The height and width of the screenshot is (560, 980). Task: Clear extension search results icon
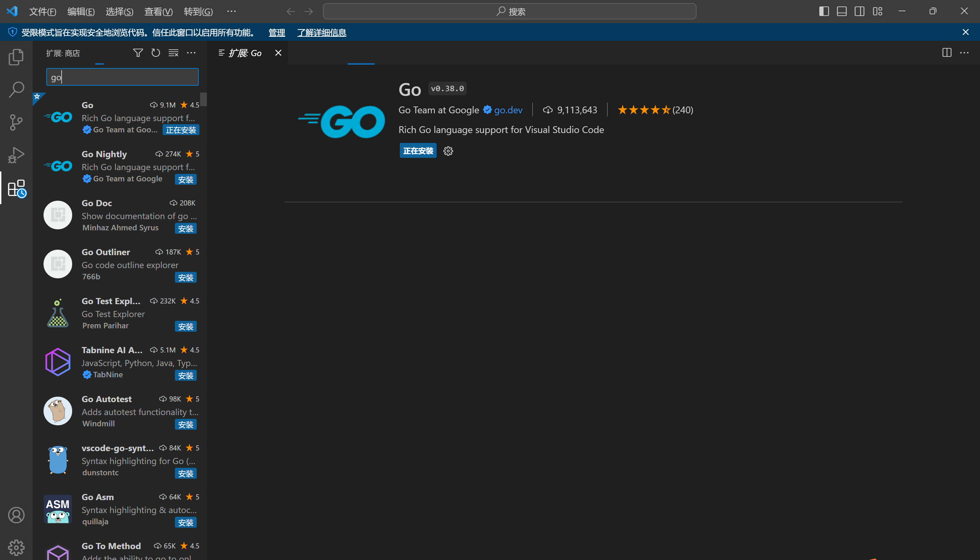click(x=174, y=53)
